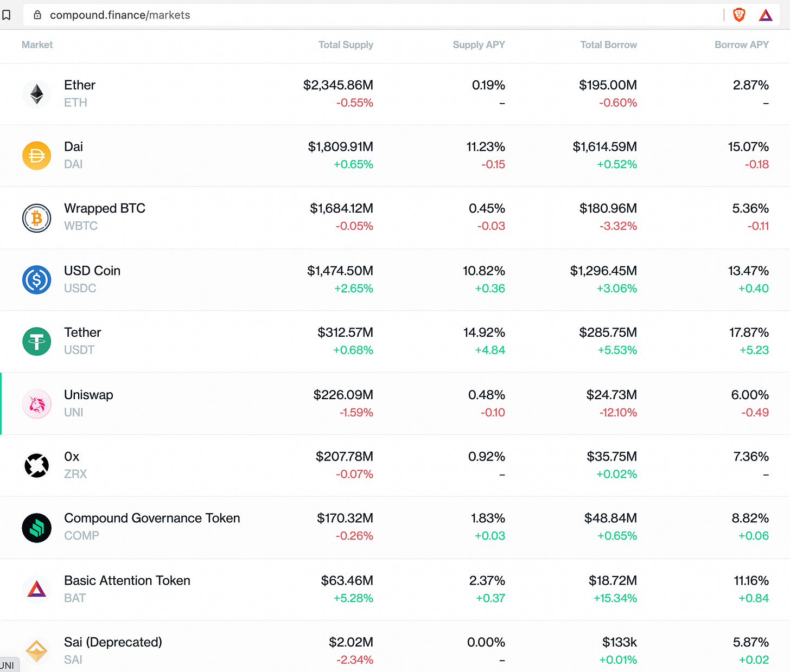Click the site lock icon in address bar
The height and width of the screenshot is (672, 790).
[x=37, y=15]
